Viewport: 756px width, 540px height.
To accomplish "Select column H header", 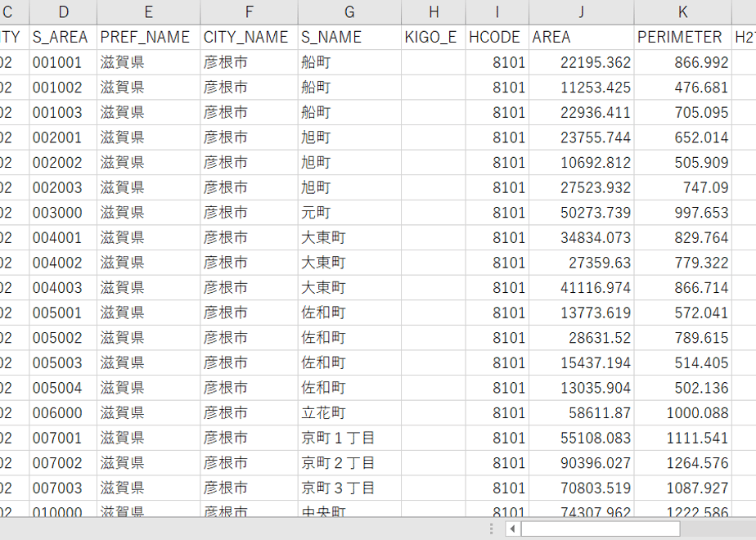I will pyautogui.click(x=434, y=12).
